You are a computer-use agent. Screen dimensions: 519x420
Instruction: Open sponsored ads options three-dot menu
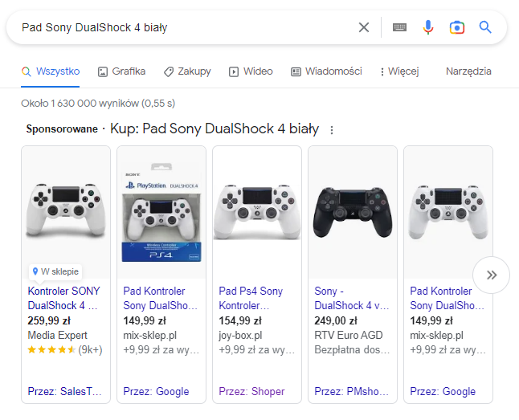(332, 130)
